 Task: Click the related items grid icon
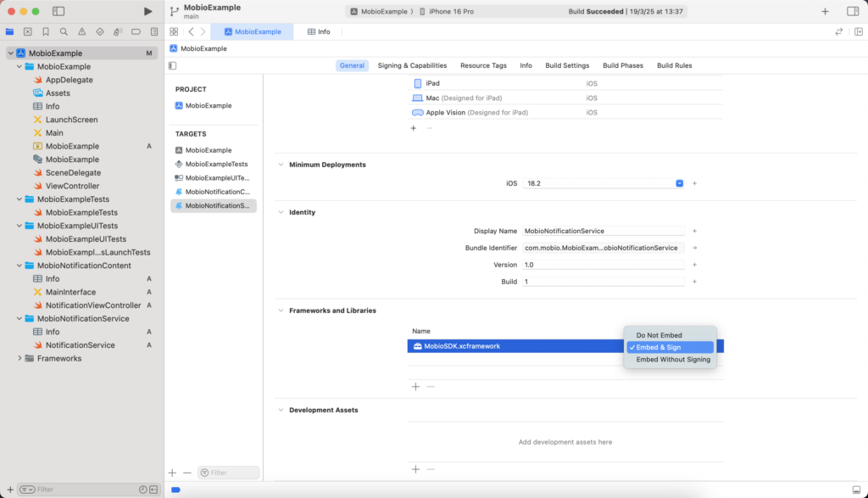pyautogui.click(x=174, y=31)
